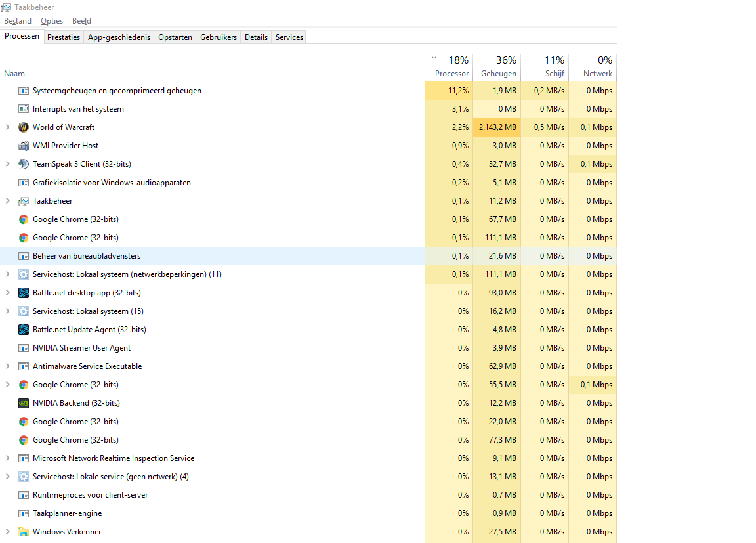756x543 pixels.
Task: Switch to the Prestaties tab
Action: point(64,37)
